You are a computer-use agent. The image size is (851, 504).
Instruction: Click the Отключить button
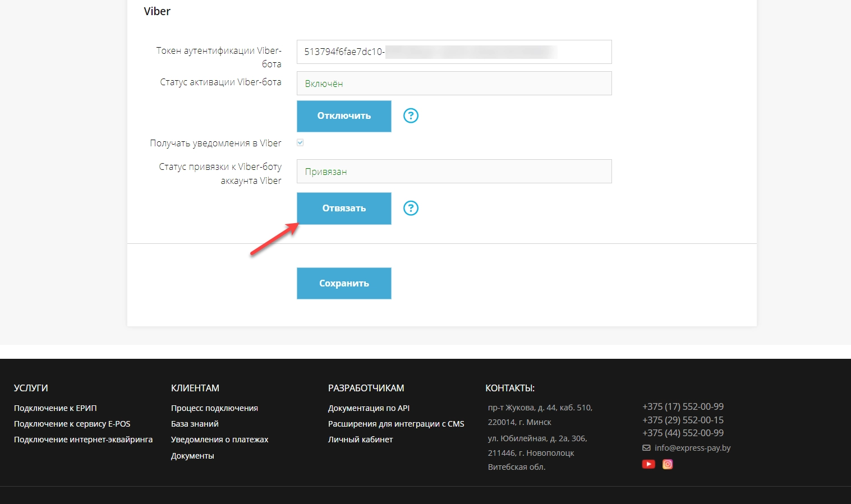[x=344, y=116]
